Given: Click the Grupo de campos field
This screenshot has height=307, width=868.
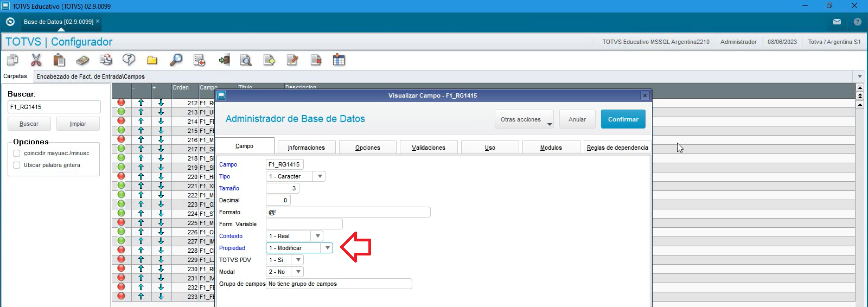Looking at the screenshot, I should pos(339,284).
